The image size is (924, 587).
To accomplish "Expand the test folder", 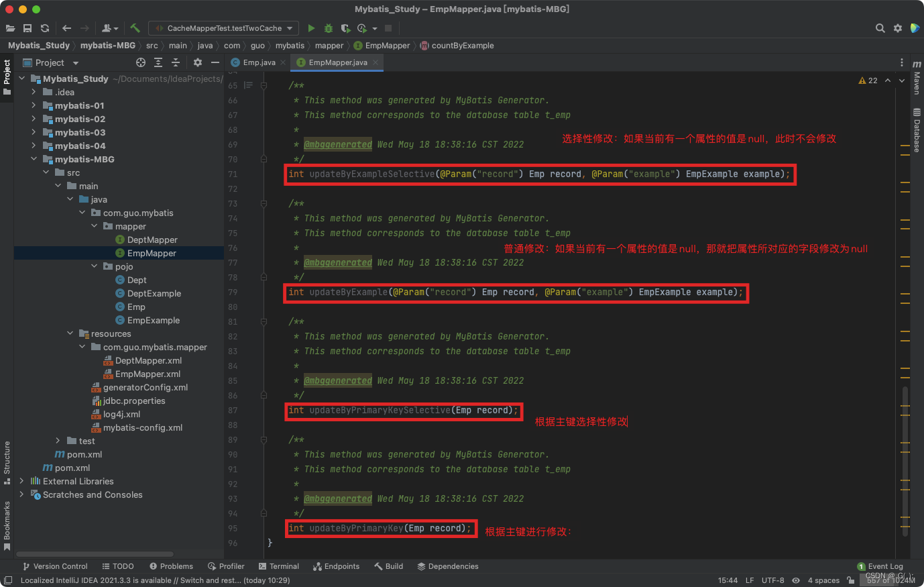I will [x=58, y=441].
